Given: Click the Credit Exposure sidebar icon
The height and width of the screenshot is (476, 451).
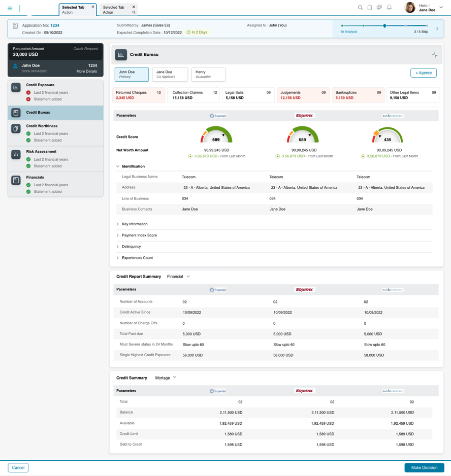Looking at the screenshot, I should coord(16,87).
